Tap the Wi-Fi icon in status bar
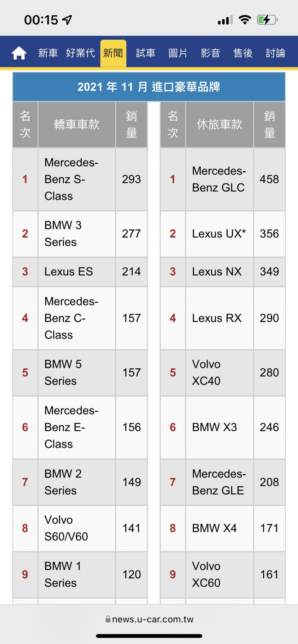Image resolution: width=298 pixels, height=644 pixels. (x=245, y=20)
